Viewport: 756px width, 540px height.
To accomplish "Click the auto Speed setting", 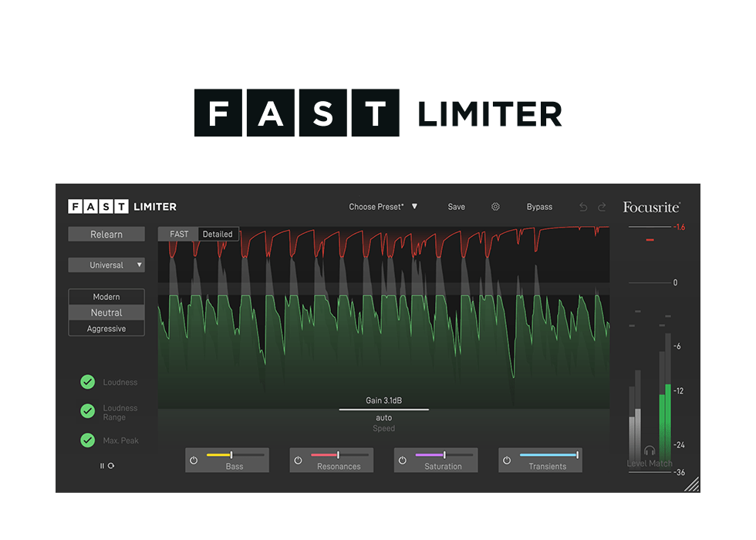I will pyautogui.click(x=383, y=418).
